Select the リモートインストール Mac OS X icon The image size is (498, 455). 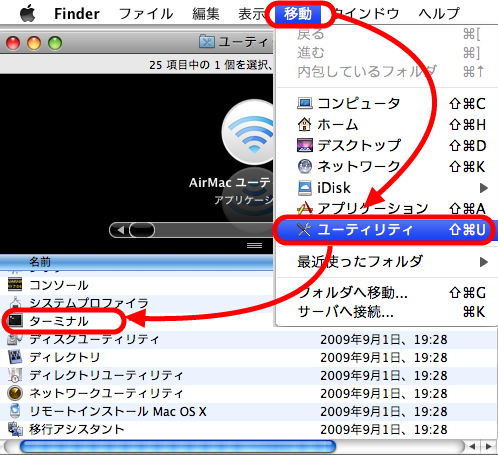click(x=15, y=411)
